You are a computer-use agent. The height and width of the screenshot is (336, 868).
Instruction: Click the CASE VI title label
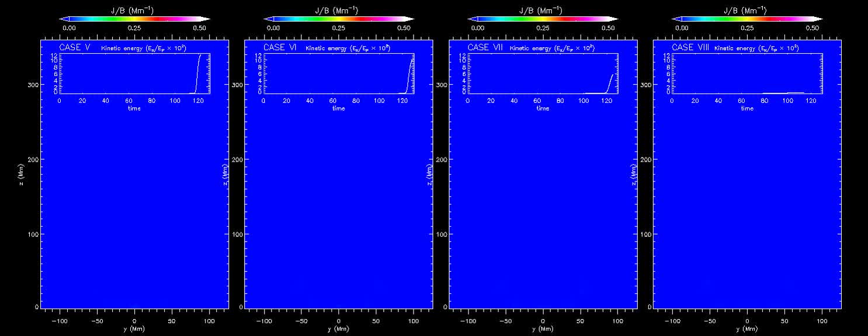click(x=280, y=47)
